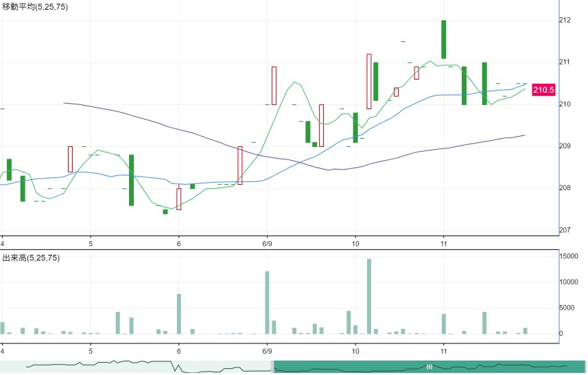Click the light unselected area of the navigator

pyautogui.click(x=135, y=366)
